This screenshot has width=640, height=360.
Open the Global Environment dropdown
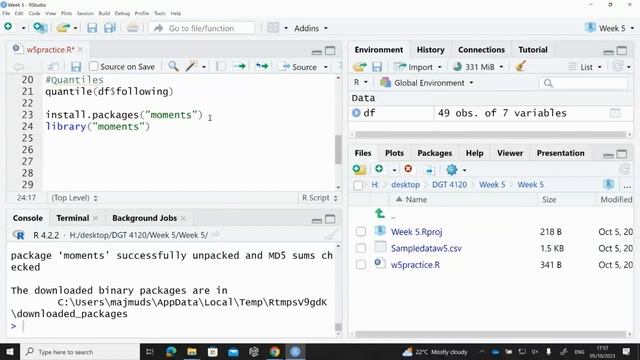(427, 83)
